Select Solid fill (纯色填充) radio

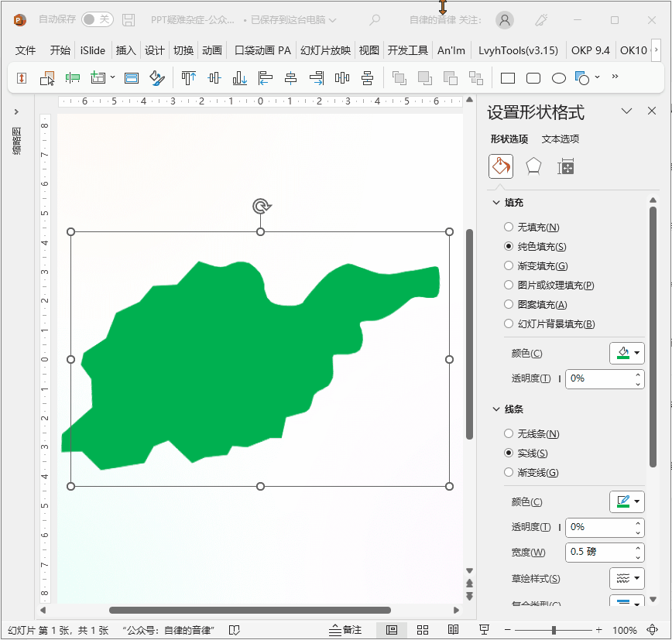(x=509, y=246)
